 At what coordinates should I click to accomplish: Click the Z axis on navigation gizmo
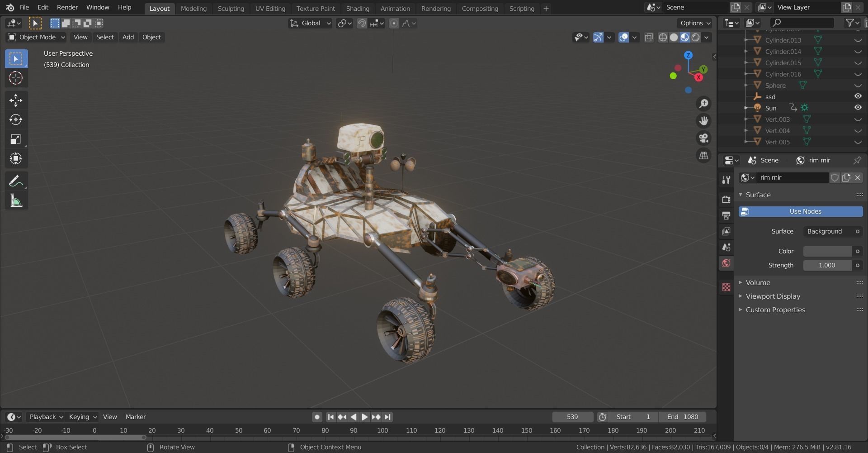[x=688, y=55]
